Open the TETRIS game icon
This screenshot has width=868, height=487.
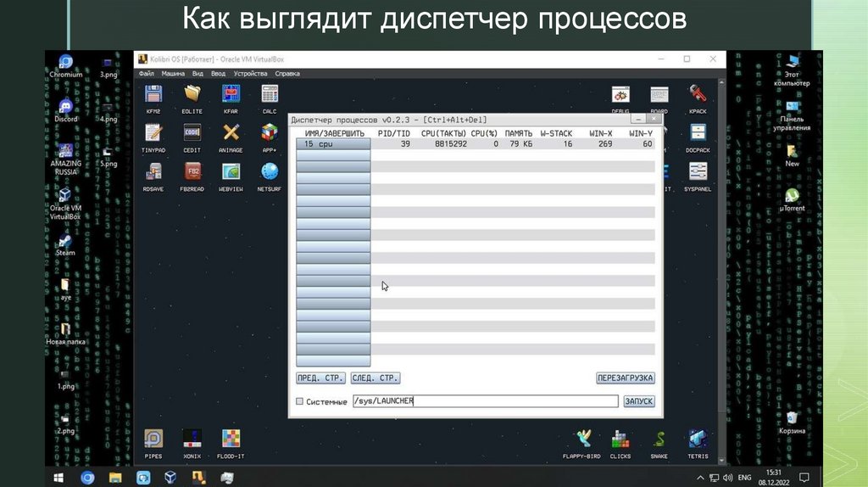[x=698, y=439]
